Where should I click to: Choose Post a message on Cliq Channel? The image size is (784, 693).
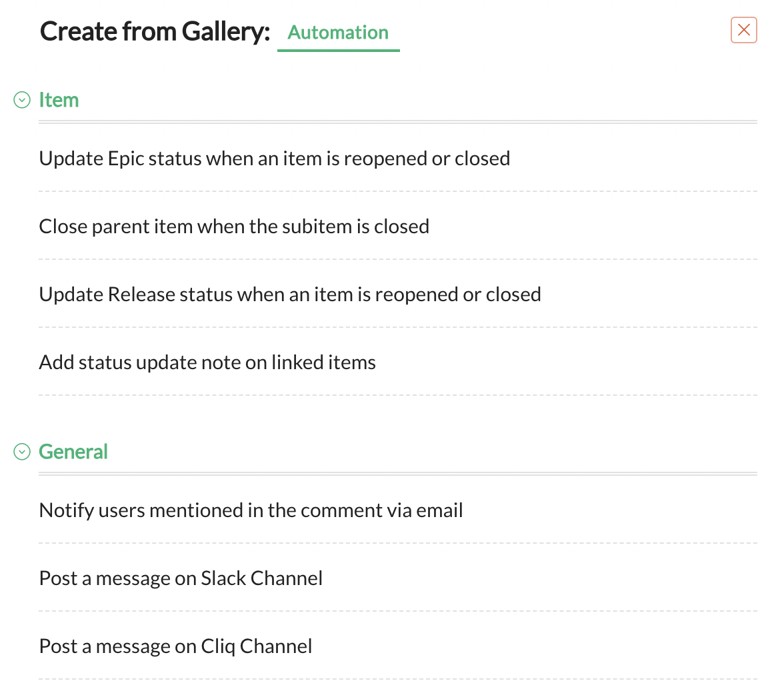[175, 646]
